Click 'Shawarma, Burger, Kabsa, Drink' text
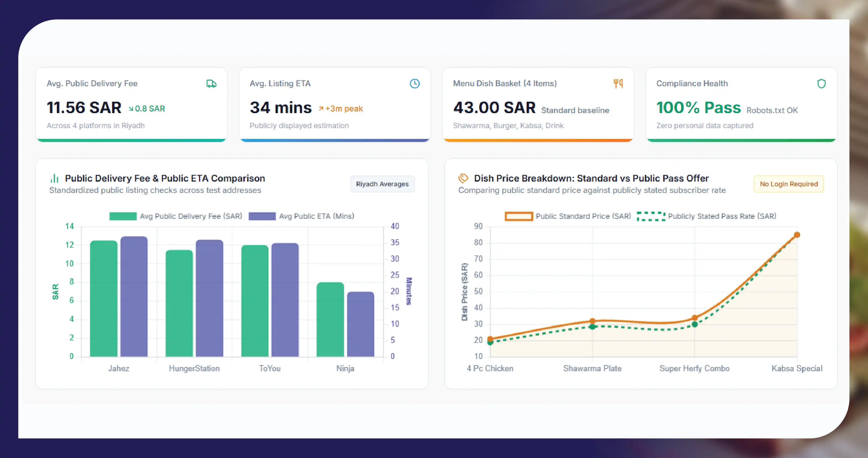Viewport: 868px width, 458px height. point(508,125)
